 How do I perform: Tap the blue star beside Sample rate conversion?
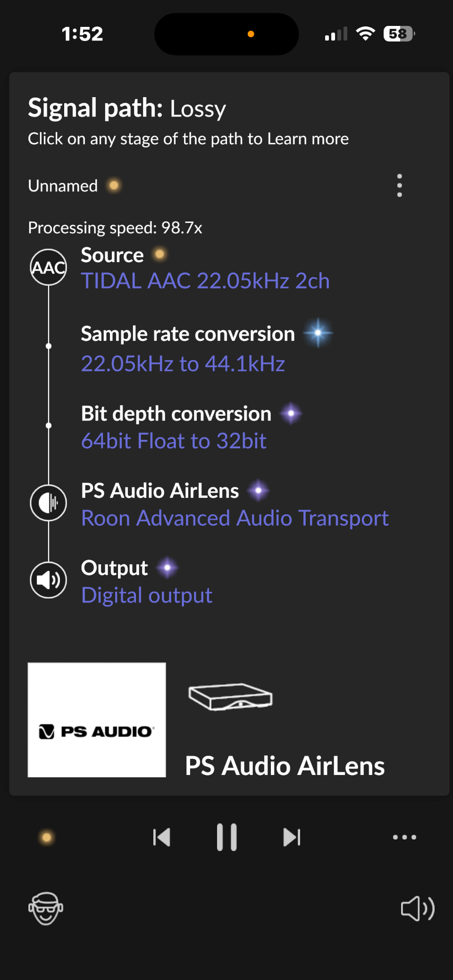(x=318, y=333)
